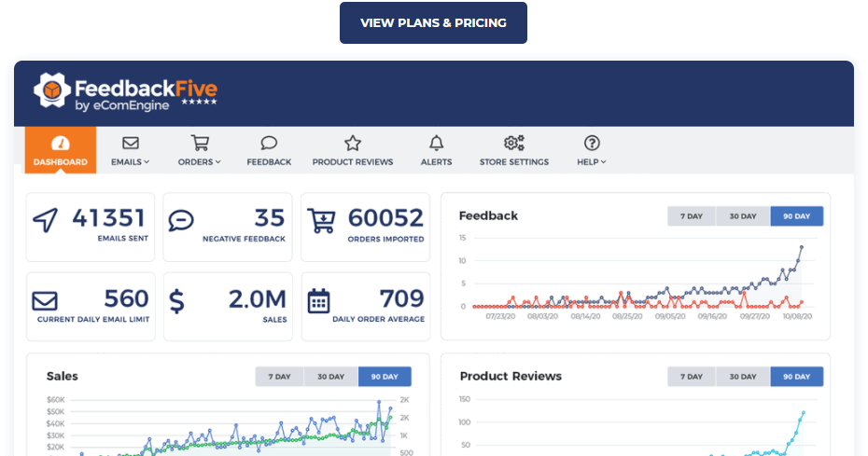Go to the Feedback menu label
This screenshot has width=868, height=456.
[269, 162]
